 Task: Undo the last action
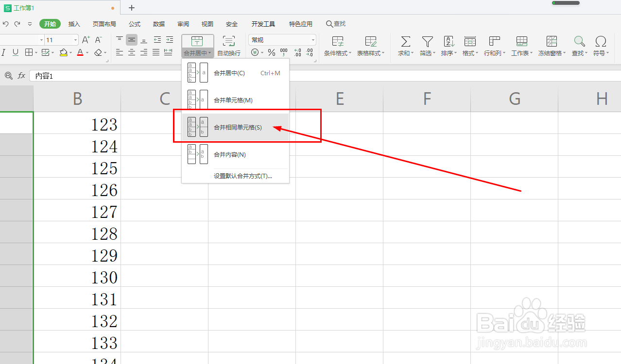[5, 24]
